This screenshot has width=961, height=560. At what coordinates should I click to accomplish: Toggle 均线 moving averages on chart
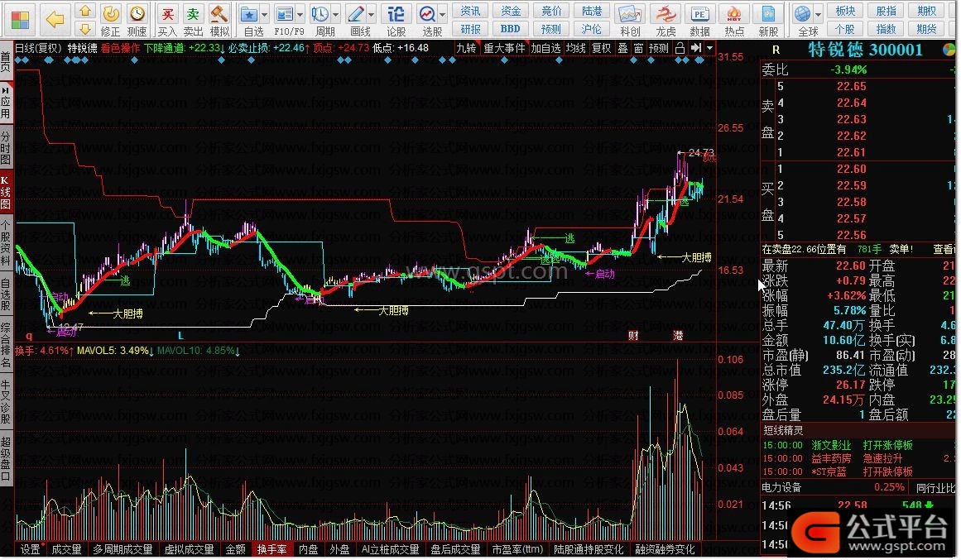tap(575, 48)
